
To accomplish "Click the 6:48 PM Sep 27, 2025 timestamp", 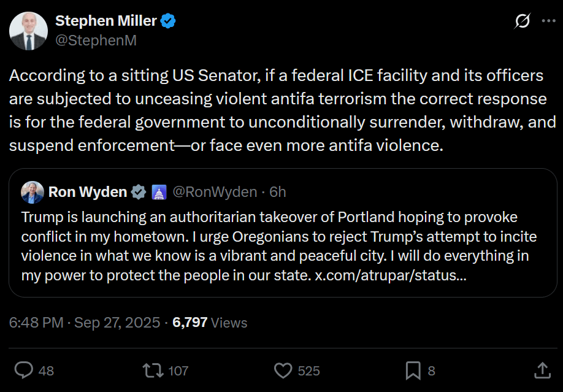I will pyautogui.click(x=84, y=323).
